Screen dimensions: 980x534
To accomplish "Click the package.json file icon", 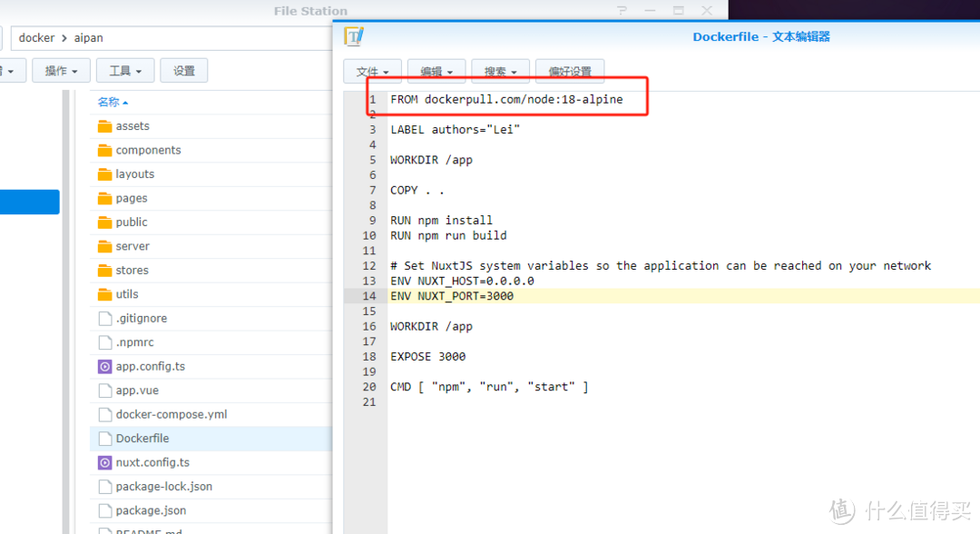I will click(104, 510).
